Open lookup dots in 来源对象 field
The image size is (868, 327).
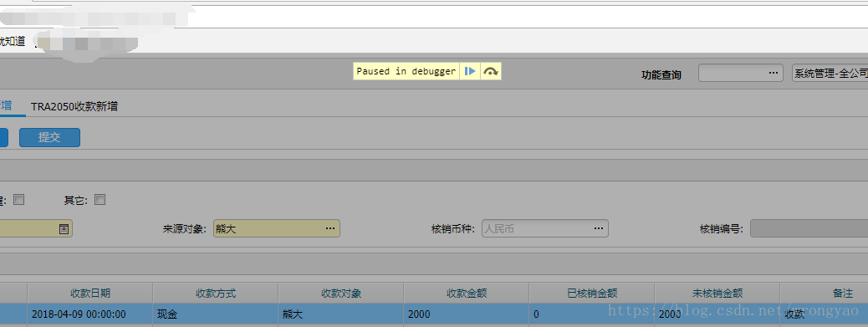point(330,228)
